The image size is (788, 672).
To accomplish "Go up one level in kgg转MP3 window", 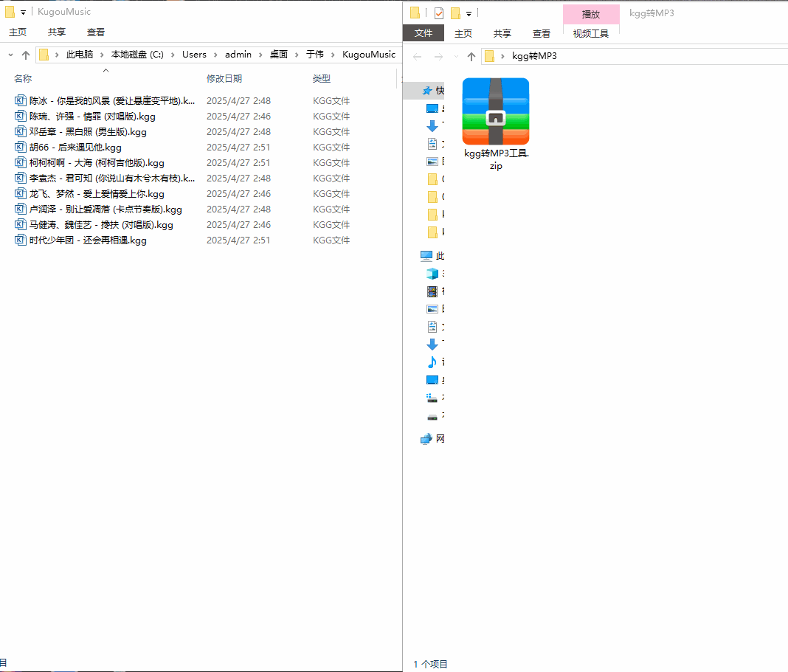I will coord(471,56).
